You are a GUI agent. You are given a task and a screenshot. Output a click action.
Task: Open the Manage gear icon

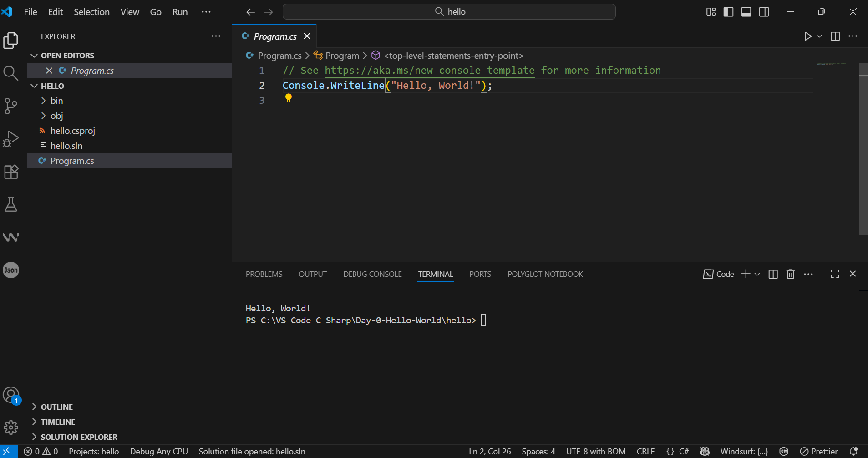point(10,427)
